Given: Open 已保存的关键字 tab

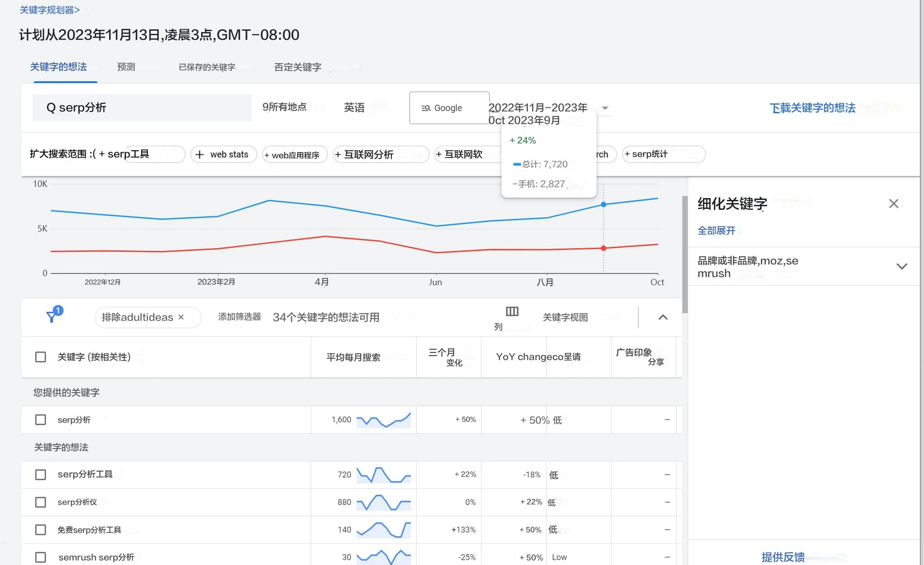Looking at the screenshot, I should coord(207,67).
